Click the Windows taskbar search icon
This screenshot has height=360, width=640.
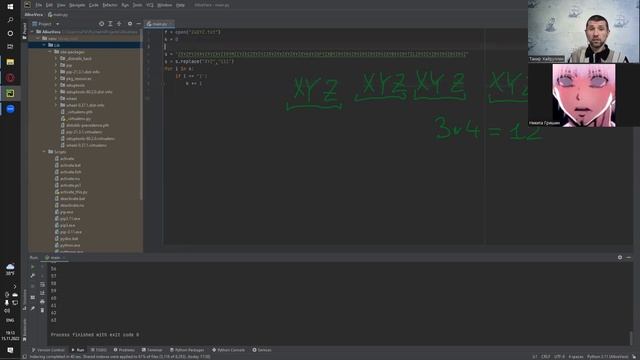[x=10, y=20]
